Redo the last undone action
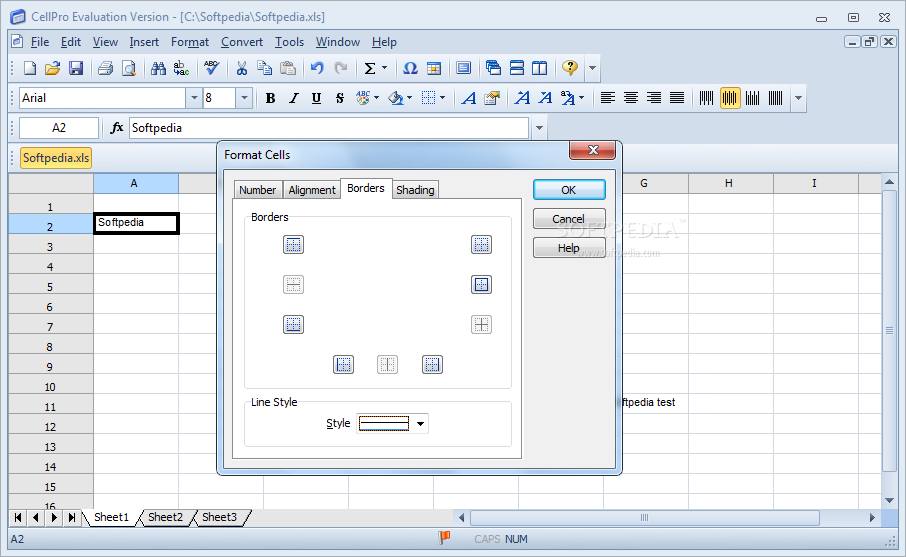Screen dimensions: 906x557 pos(341,68)
